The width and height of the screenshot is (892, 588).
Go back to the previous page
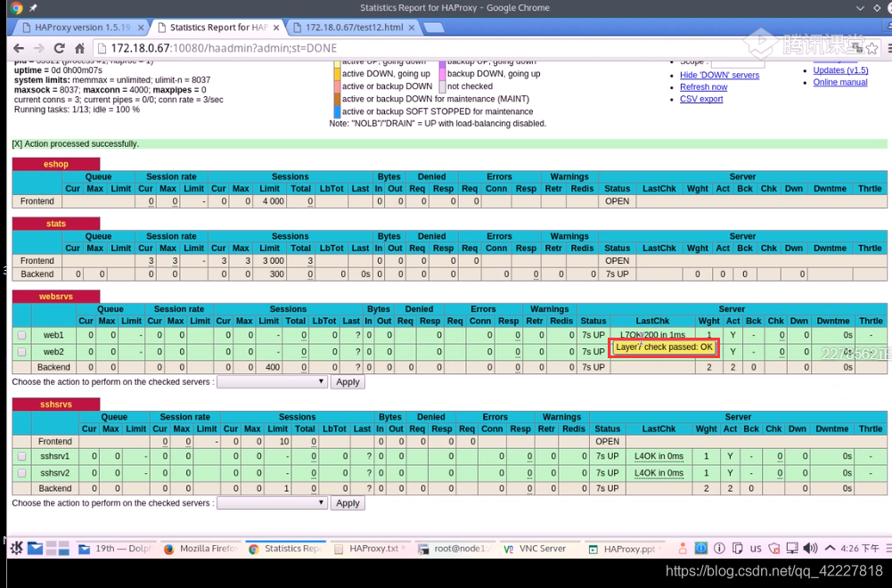[19, 48]
